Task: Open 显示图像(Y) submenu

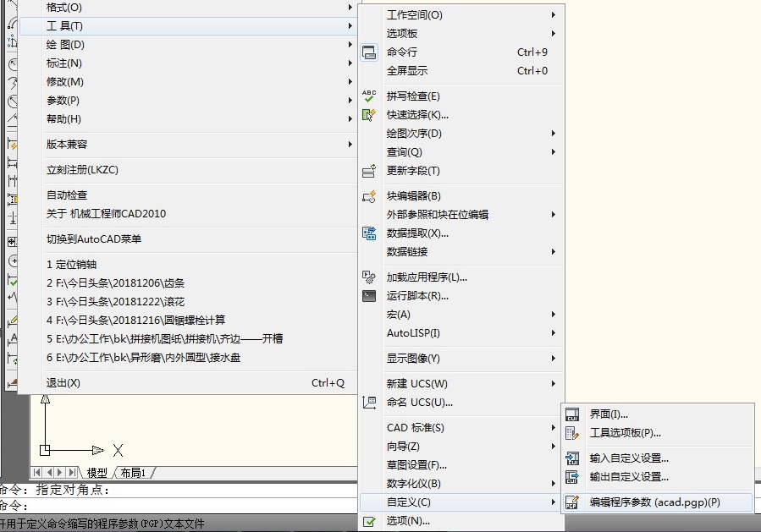Action: 461,359
